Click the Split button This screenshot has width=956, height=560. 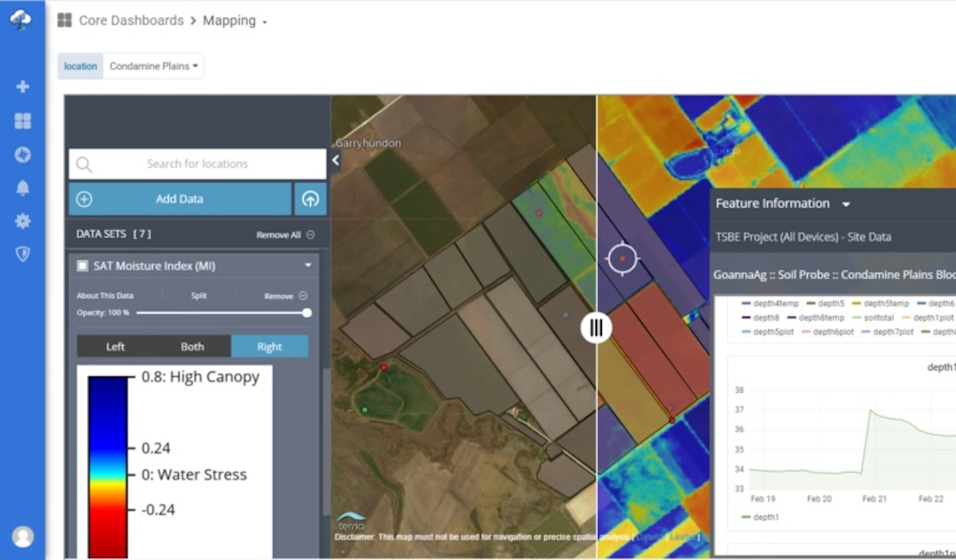[x=199, y=296]
